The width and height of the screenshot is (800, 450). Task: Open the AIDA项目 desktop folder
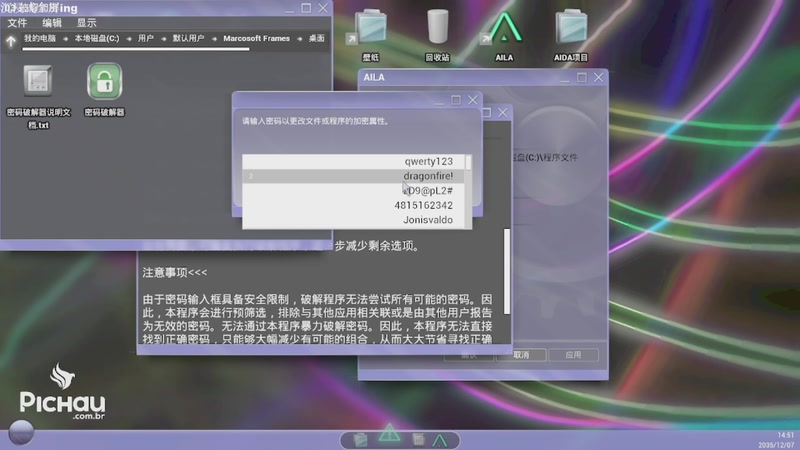tap(571, 27)
